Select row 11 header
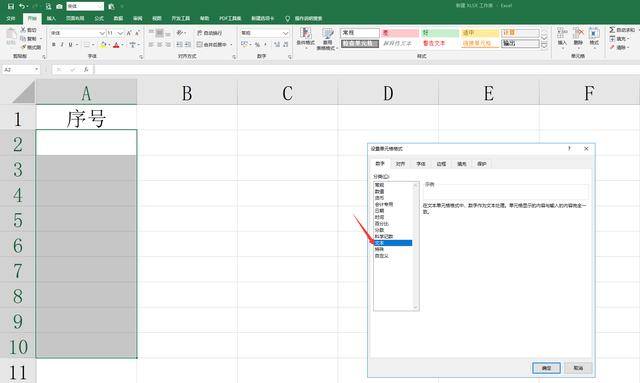The image size is (640, 383). coord(18,371)
